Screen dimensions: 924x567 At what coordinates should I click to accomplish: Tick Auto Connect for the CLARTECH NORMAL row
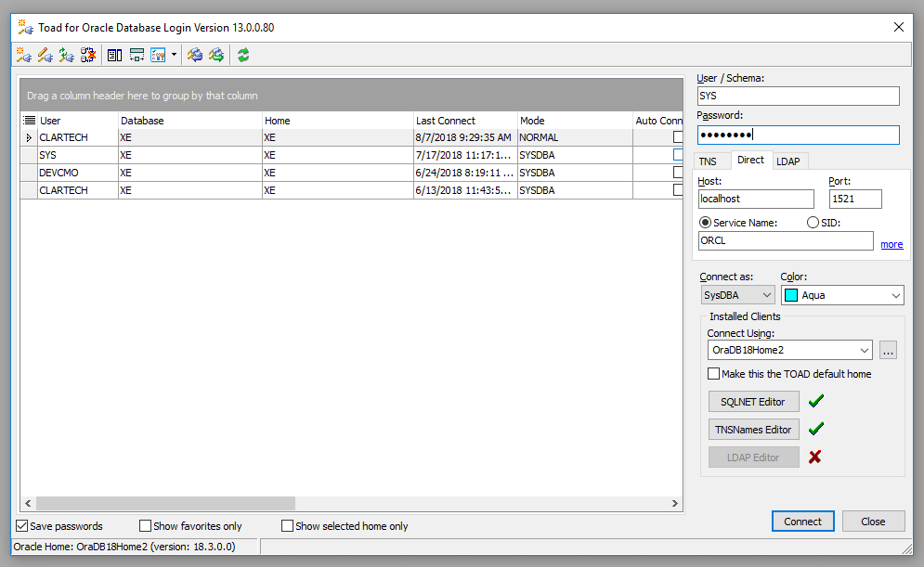678,137
